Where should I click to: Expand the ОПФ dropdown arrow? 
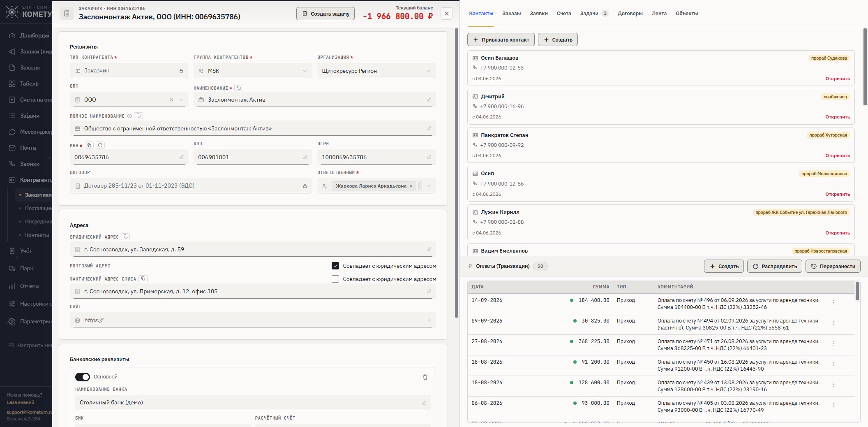(181, 100)
